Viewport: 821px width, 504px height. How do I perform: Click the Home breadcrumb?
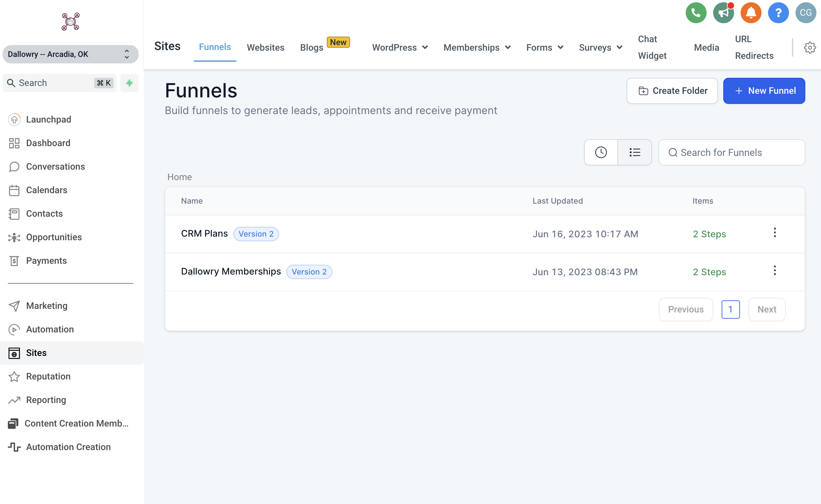tap(179, 177)
